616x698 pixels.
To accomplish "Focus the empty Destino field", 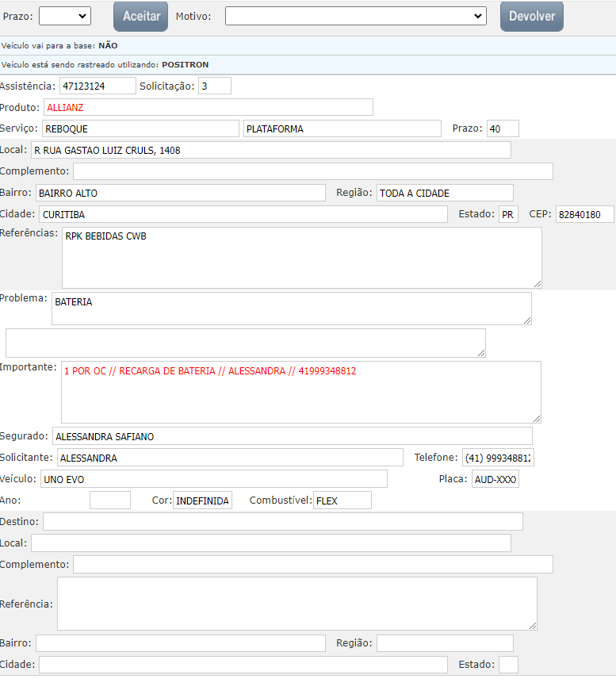I will pos(282,521).
